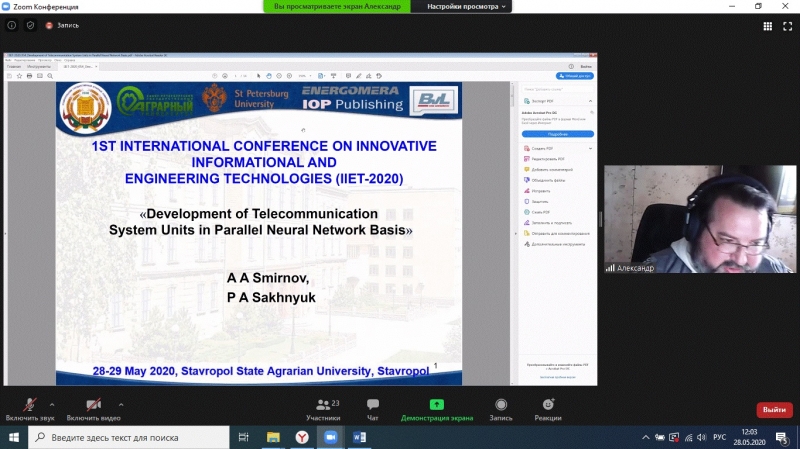Click the Windows taskbar search box
The height and width of the screenshot is (449, 800).
129,437
